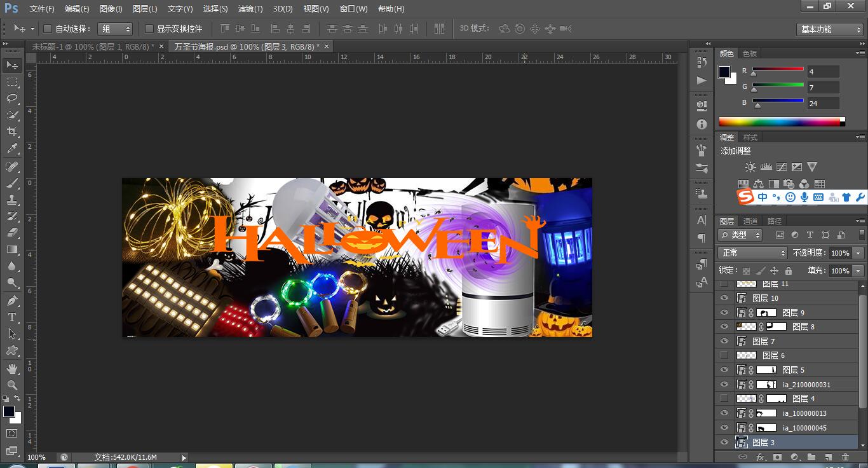Open the Color panel flyout menu
This screenshot has height=468, width=868.
click(860, 53)
